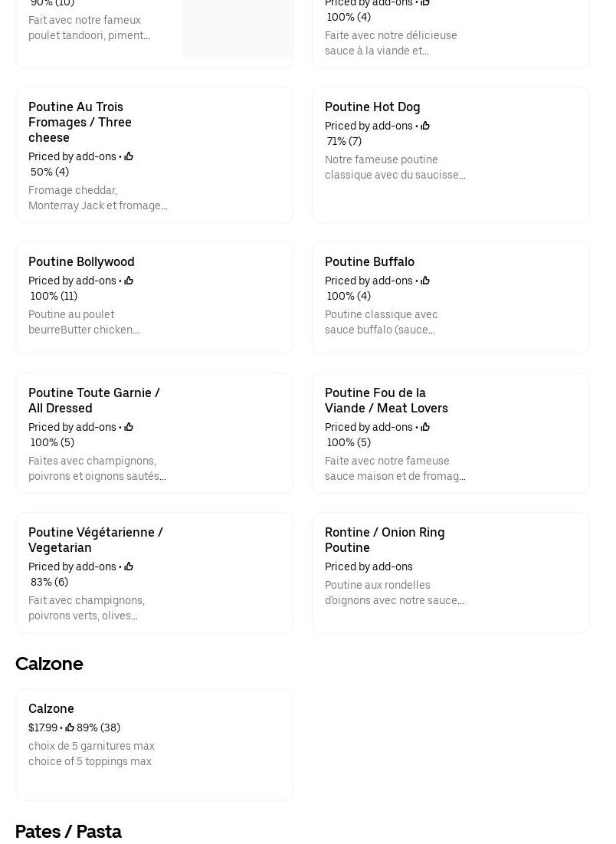The height and width of the screenshot is (844, 616).
Task: Click thumbs-up icon on Poutine Bollywood
Action: (129, 281)
